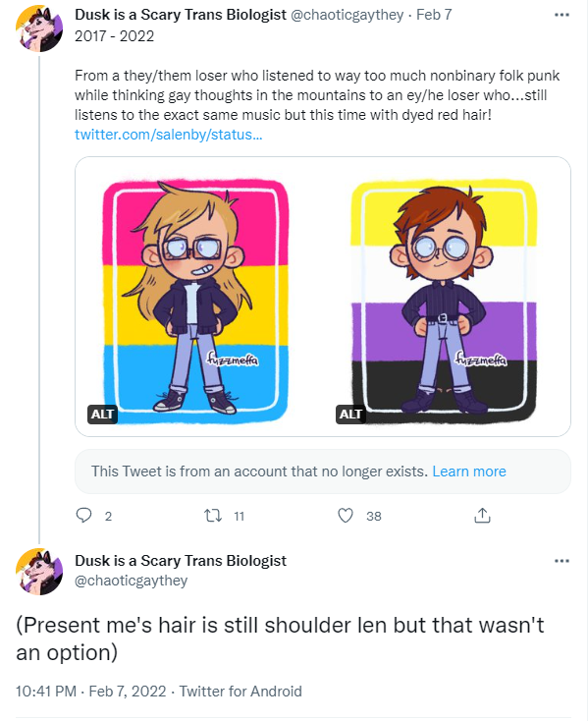Open the Feb 7 date on the top tweet
This screenshot has width=588, height=721.
click(x=434, y=15)
